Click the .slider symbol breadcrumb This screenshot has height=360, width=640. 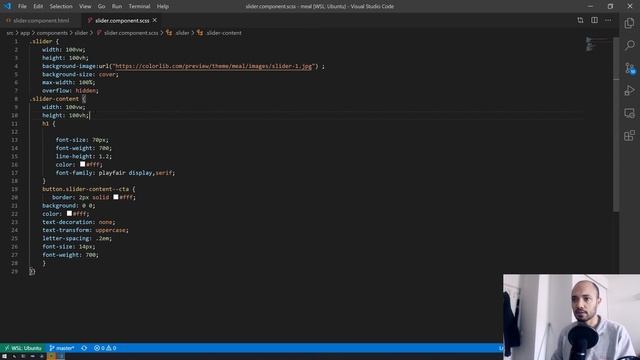[178, 33]
